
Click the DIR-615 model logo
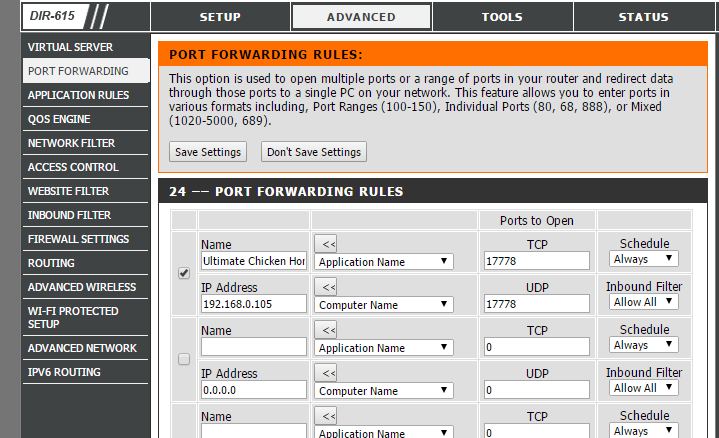(x=54, y=17)
